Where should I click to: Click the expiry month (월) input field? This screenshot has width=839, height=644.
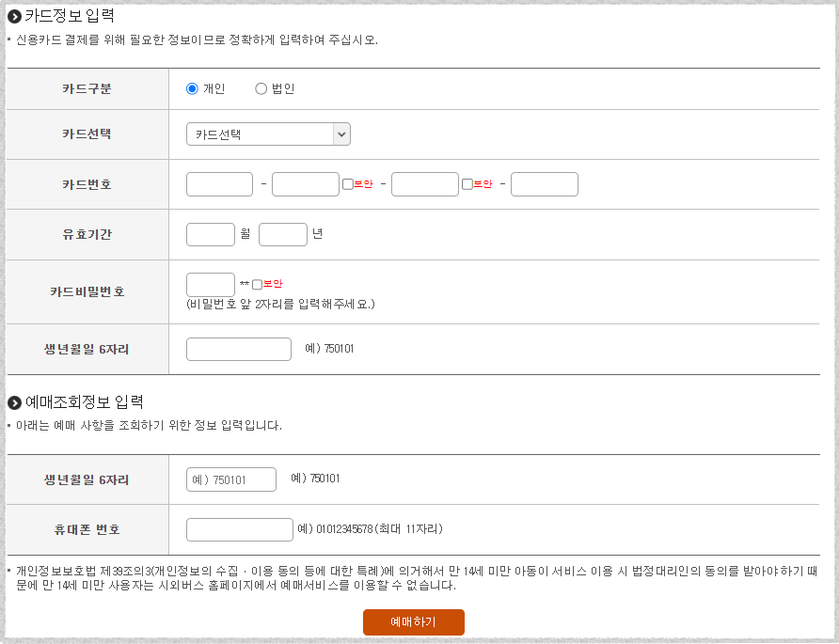pos(211,234)
